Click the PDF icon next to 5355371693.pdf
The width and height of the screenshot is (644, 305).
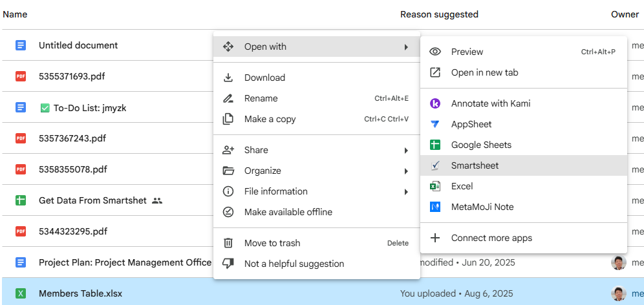click(x=21, y=76)
